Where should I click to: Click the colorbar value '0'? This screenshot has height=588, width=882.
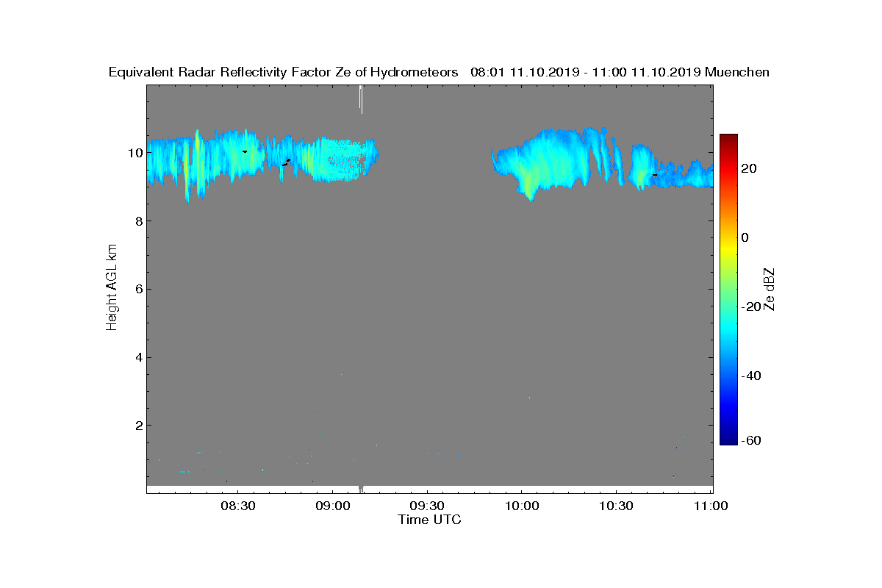[x=746, y=237]
